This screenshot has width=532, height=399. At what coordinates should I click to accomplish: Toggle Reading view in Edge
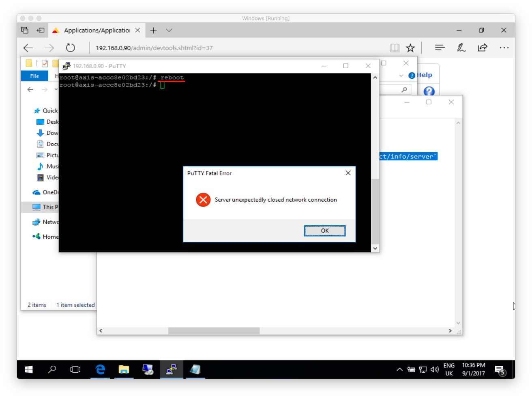point(395,48)
